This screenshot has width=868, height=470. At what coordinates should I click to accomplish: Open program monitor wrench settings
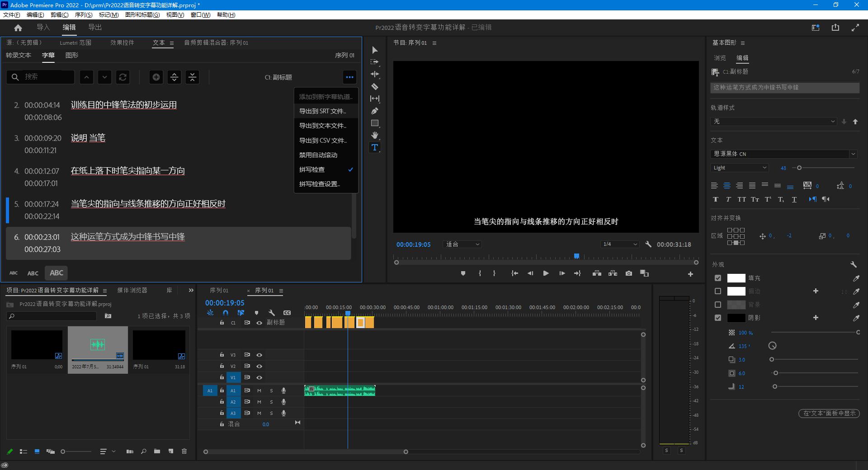648,244
